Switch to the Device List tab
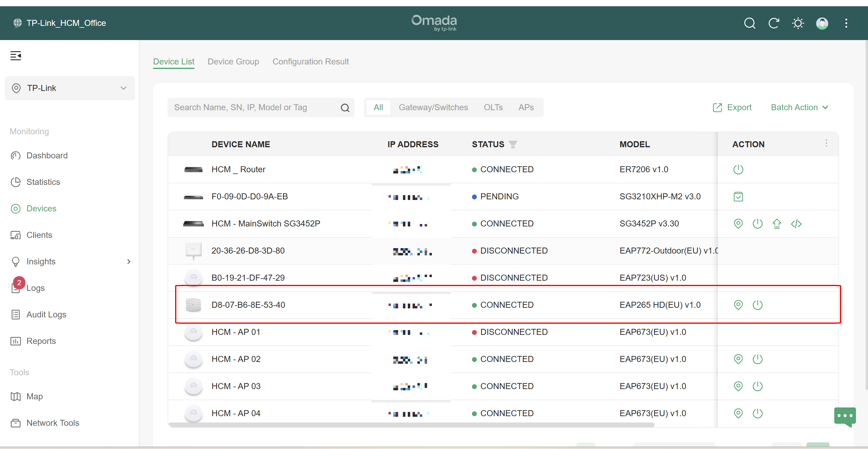This screenshot has height=449, width=868. (174, 62)
